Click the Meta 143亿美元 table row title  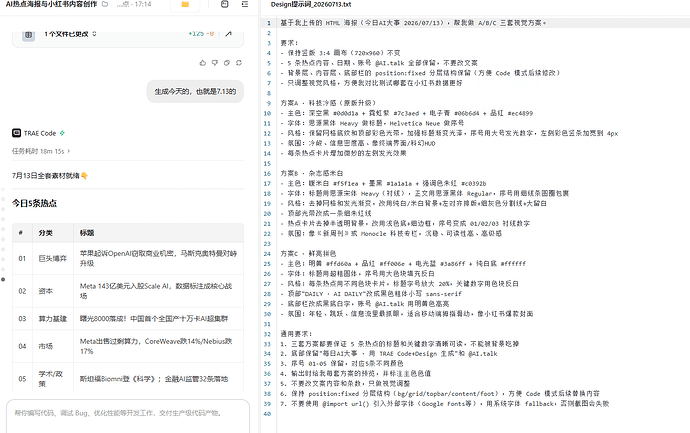(x=156, y=291)
